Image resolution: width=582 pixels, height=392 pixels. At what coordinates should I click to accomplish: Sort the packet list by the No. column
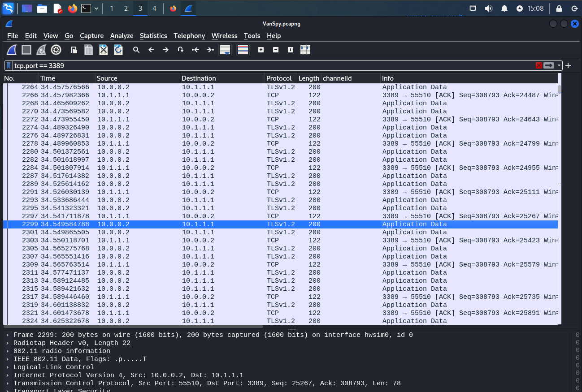[21, 78]
